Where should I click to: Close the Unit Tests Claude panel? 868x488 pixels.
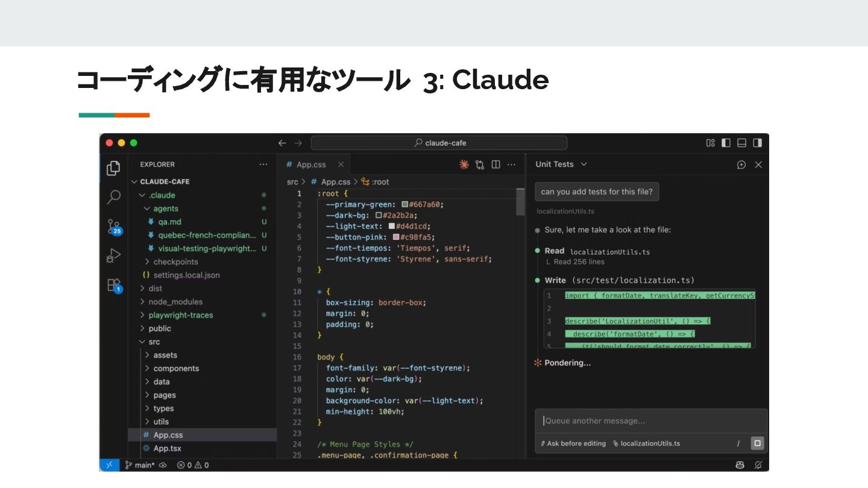(x=758, y=164)
